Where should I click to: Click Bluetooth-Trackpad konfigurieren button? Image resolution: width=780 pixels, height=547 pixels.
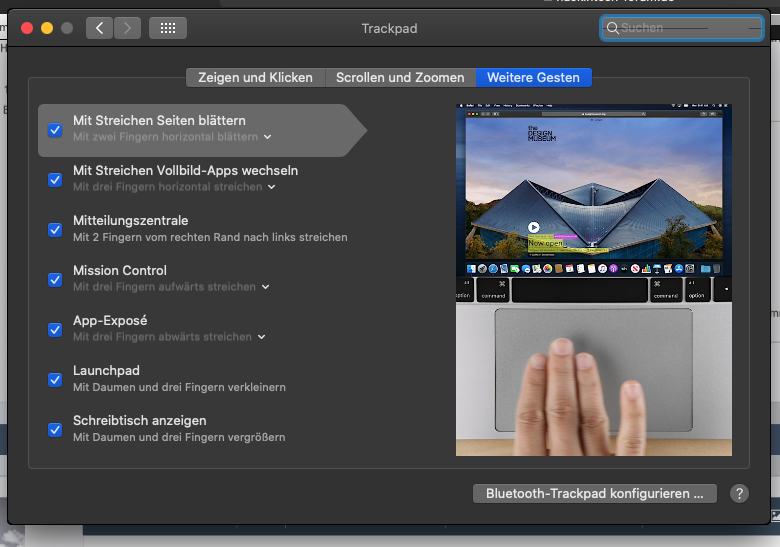point(594,494)
